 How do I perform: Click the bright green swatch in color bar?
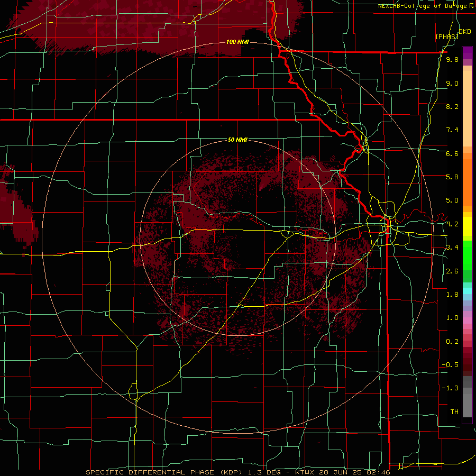point(467,255)
